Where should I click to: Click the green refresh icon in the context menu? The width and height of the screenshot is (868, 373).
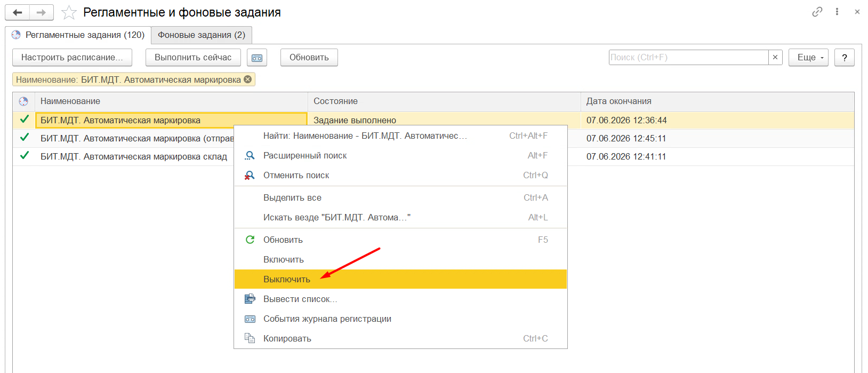250,240
